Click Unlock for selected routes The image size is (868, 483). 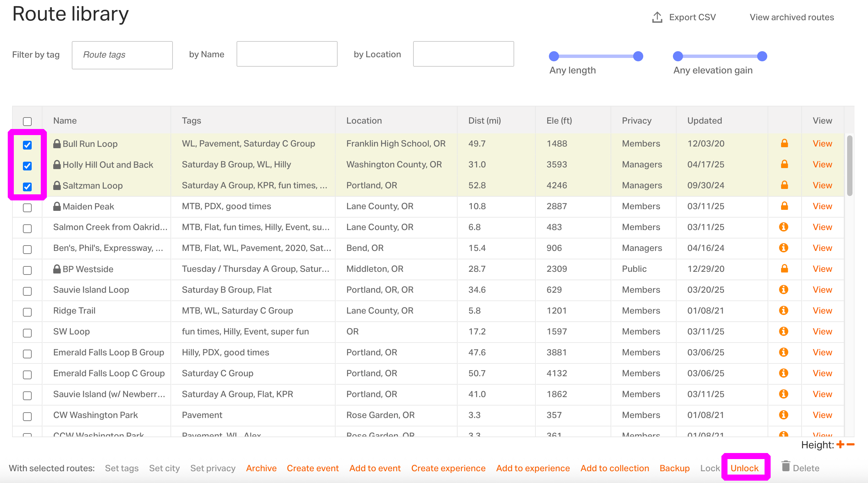[x=745, y=468]
